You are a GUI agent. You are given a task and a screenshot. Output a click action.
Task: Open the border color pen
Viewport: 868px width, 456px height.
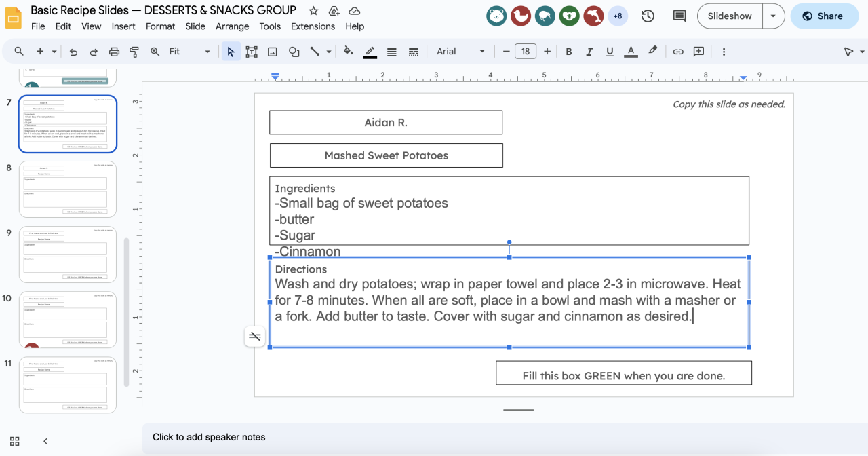tap(370, 52)
